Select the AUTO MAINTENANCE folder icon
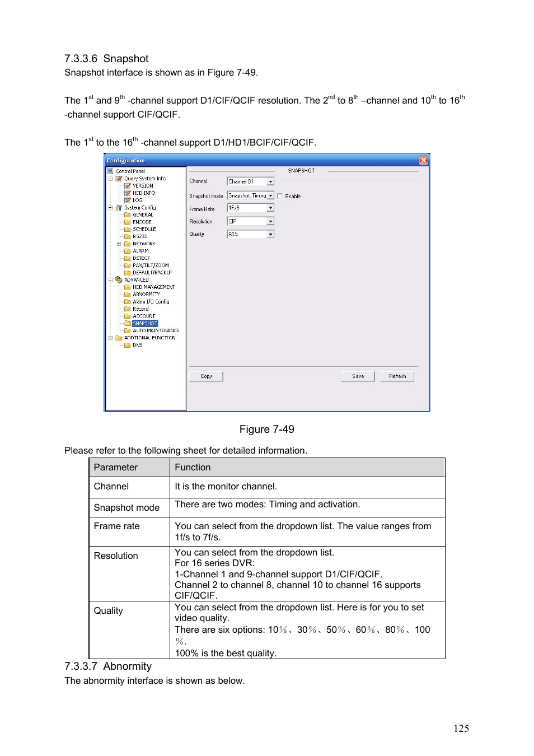The image size is (534, 756). coord(127,331)
